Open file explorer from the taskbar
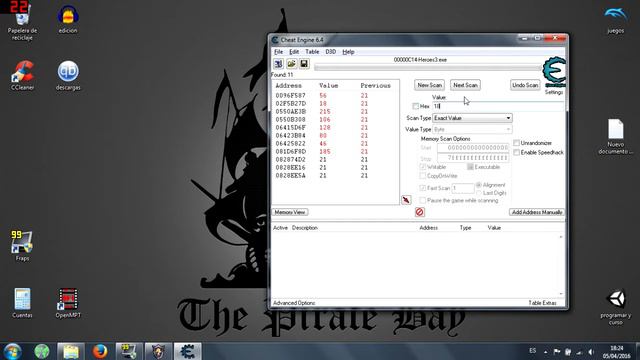 tap(71, 351)
